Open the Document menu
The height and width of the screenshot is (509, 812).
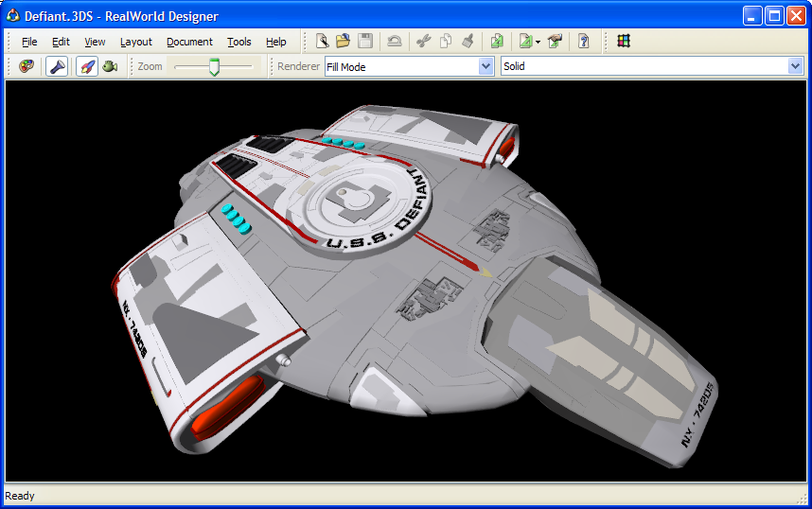click(189, 42)
